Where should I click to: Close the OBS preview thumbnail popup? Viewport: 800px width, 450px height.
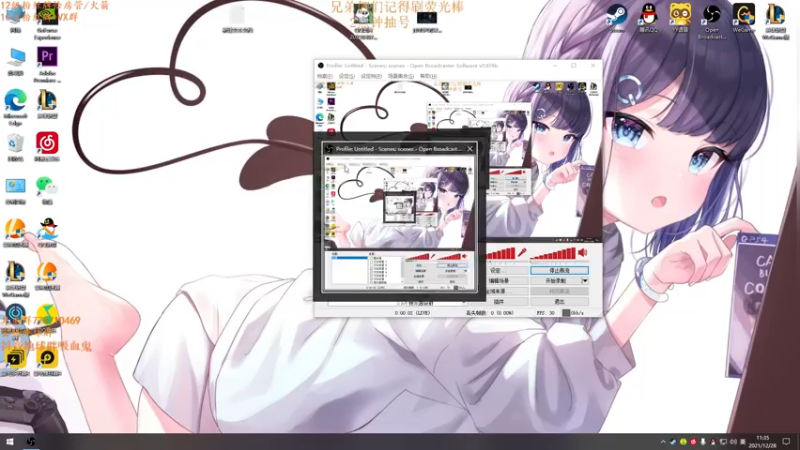coord(470,149)
